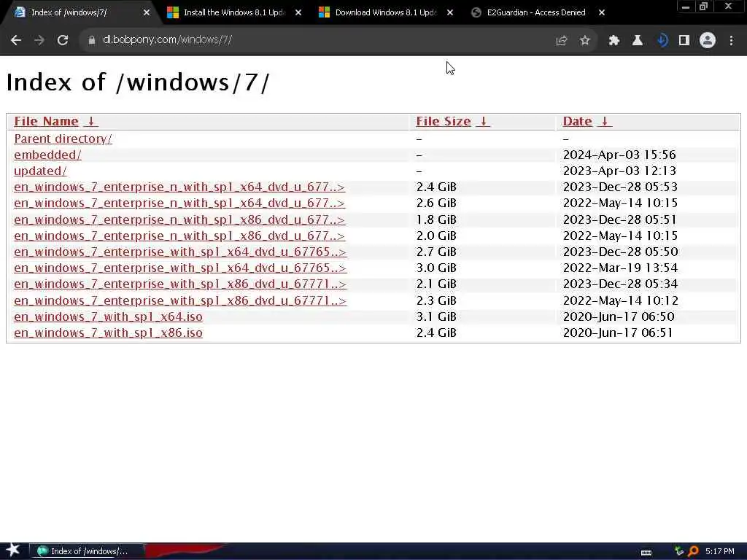747x560 pixels.
Task: Sort by File Size header
Action: pos(443,122)
